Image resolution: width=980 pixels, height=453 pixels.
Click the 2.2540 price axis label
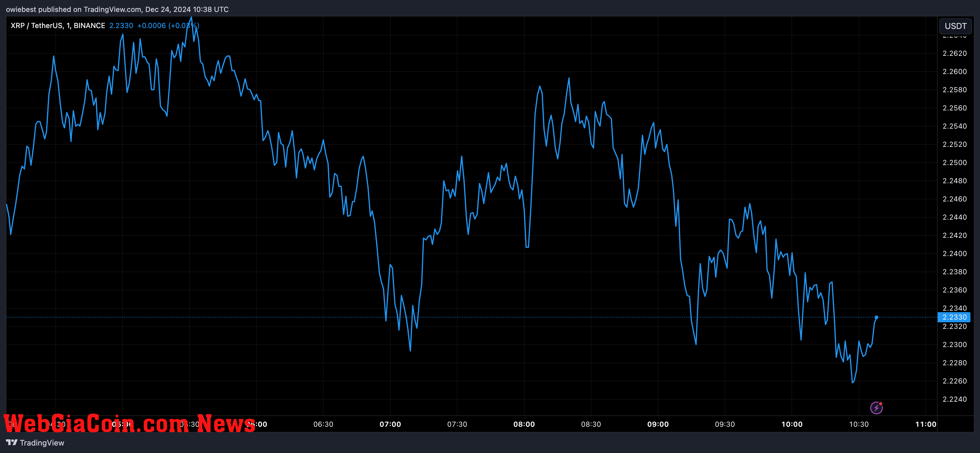[955, 126]
